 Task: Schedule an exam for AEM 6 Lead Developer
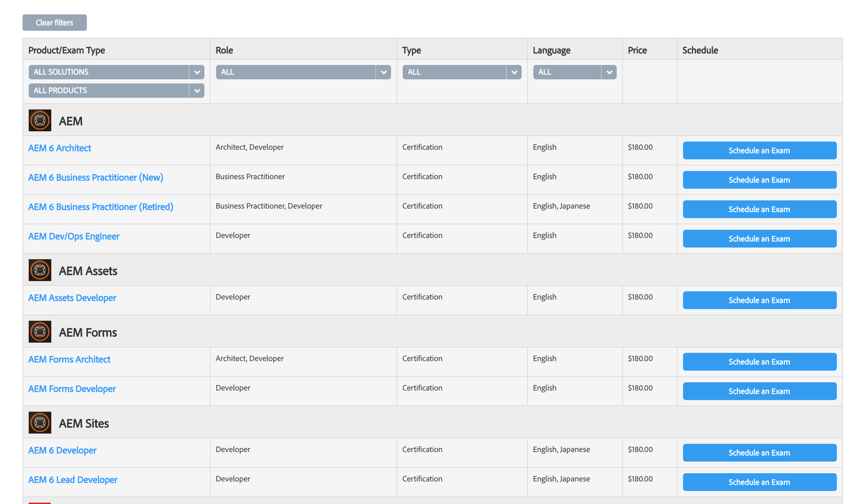759,482
